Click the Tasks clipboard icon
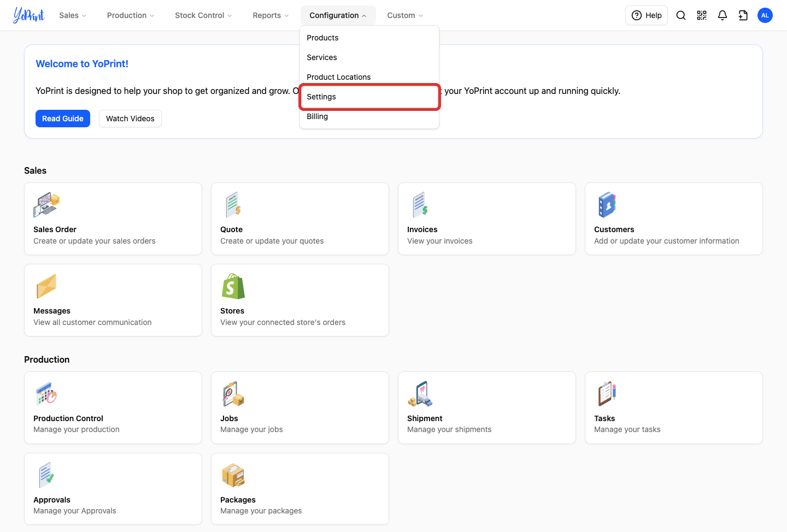This screenshot has height=532, width=787. 607,394
